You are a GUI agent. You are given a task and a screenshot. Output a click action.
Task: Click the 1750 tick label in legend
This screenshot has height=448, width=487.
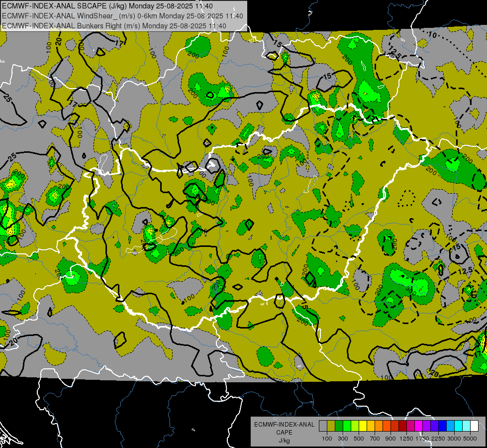click(422, 439)
